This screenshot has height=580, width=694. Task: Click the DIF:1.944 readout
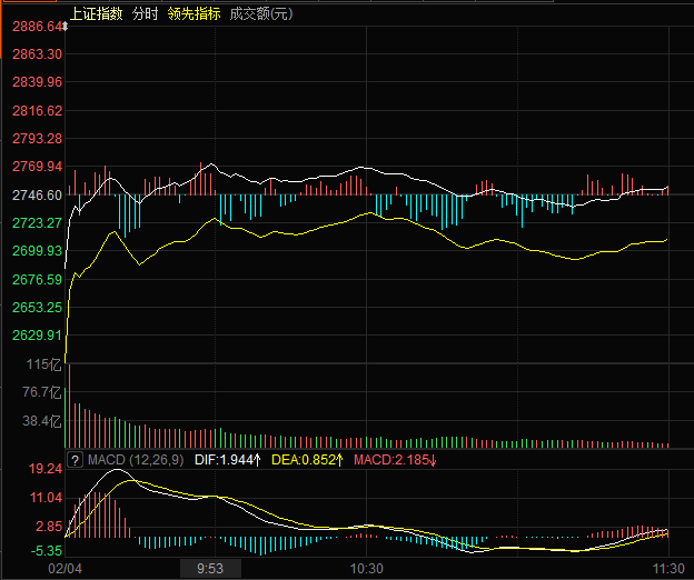coord(220,459)
